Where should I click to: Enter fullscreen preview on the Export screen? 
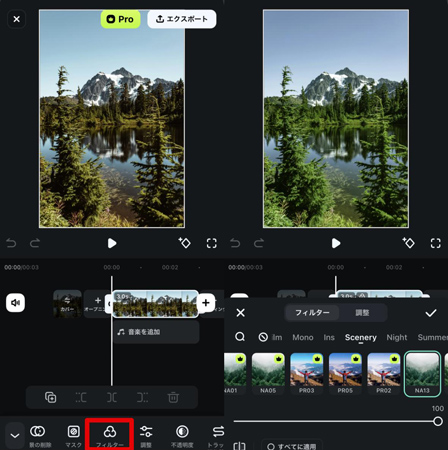[x=211, y=243]
